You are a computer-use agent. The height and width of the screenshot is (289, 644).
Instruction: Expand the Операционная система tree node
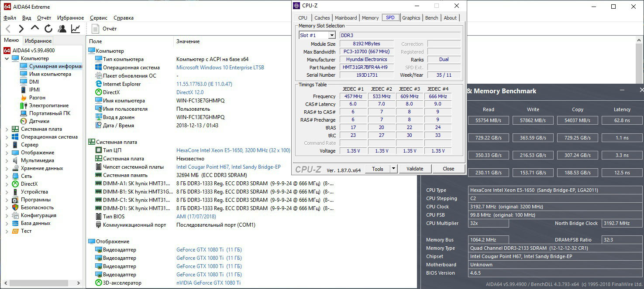7,137
